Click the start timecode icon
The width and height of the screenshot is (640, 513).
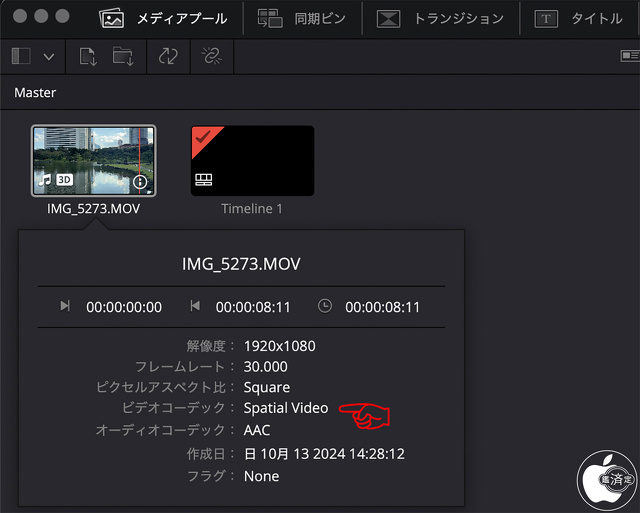(65, 306)
